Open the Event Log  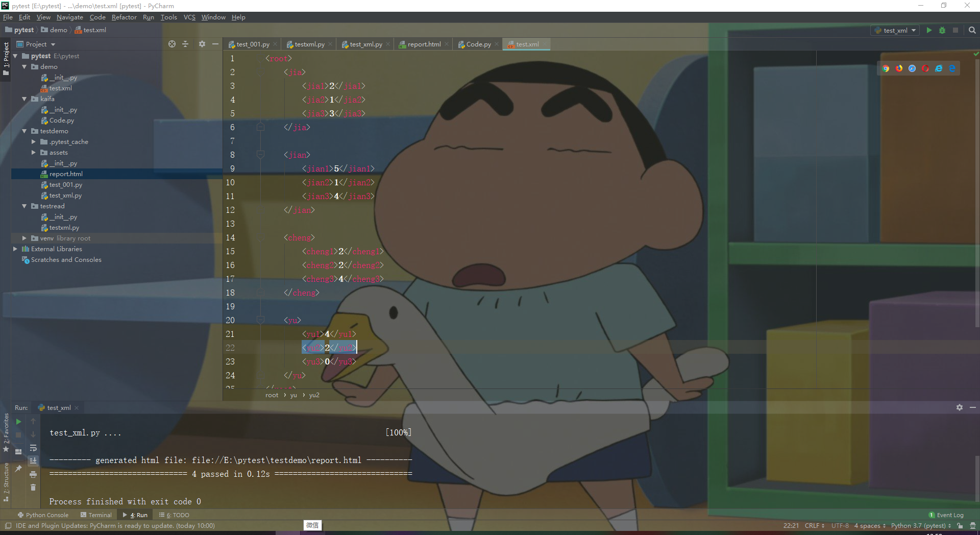pos(946,515)
